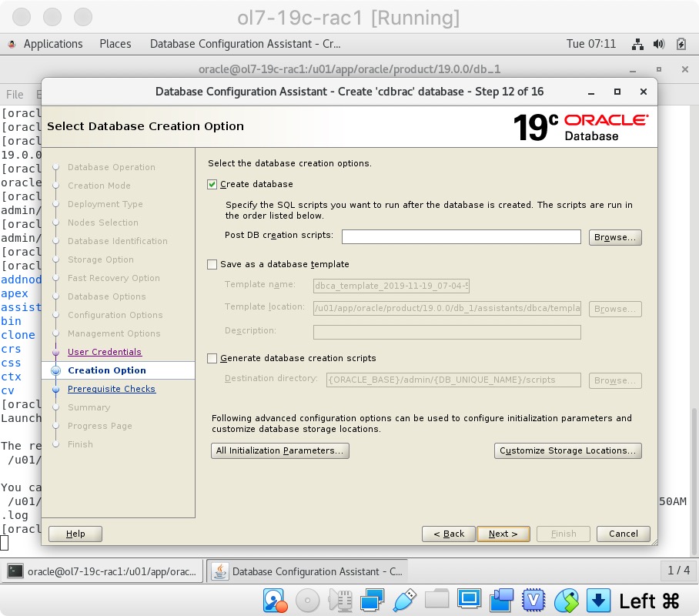Close the DBCA dialog window
699x616 pixels.
coord(643,92)
